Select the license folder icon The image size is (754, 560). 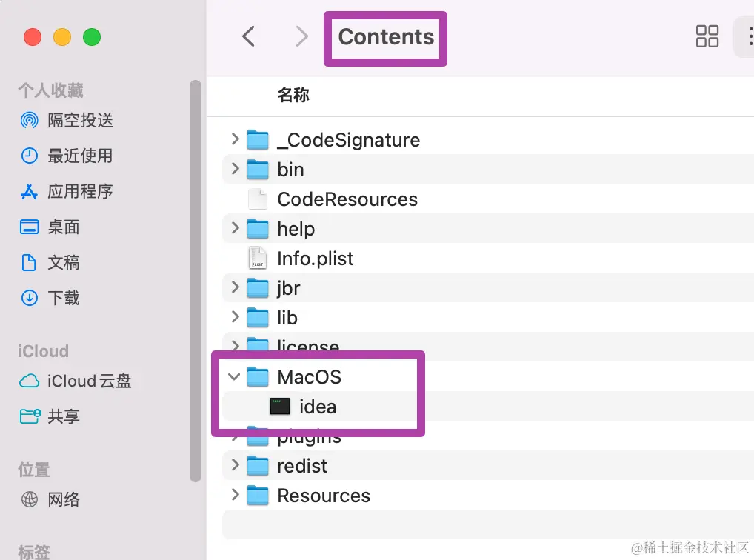[x=258, y=344]
